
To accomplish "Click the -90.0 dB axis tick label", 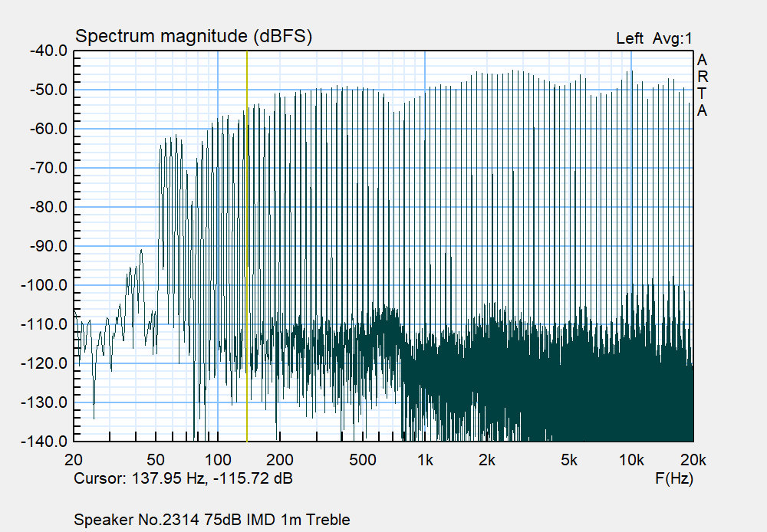I will [x=48, y=246].
